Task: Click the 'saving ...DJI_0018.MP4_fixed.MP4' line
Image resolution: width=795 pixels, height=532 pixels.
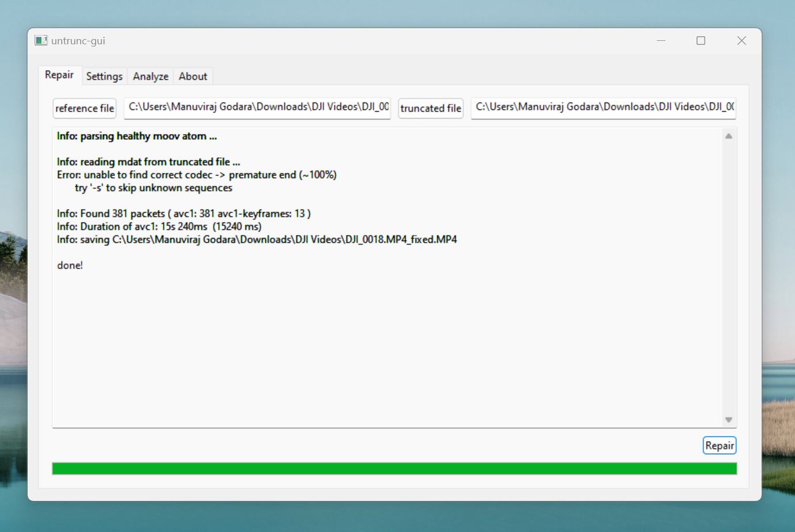Action: coord(257,240)
